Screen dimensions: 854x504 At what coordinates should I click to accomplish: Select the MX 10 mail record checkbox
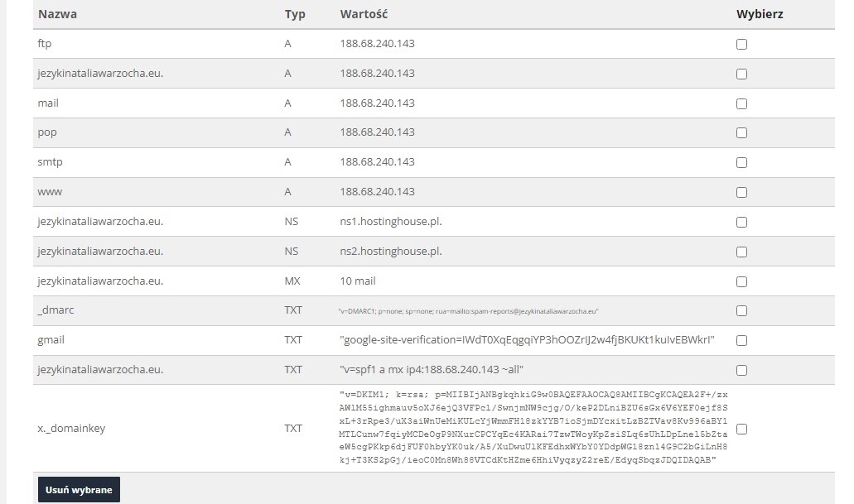741,282
